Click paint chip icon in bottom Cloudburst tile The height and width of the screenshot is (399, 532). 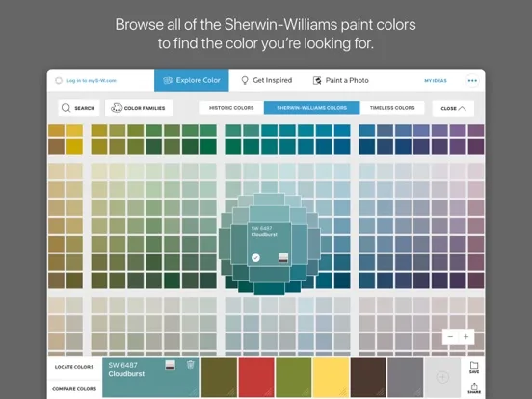pyautogui.click(x=171, y=365)
